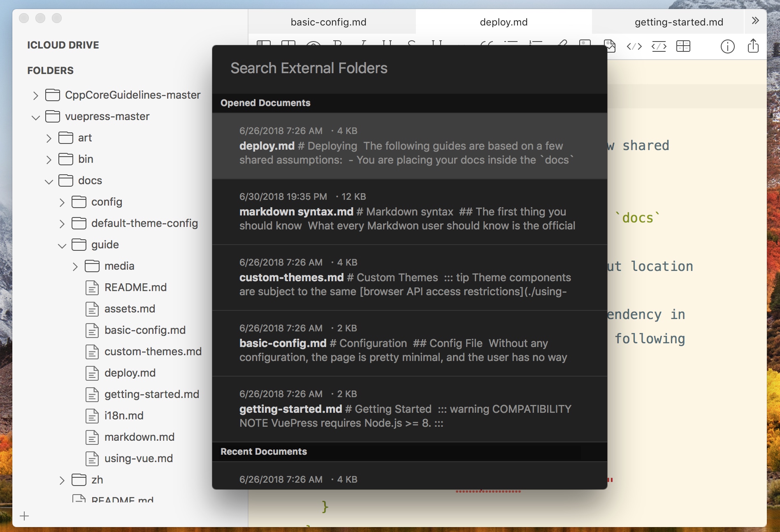Toggle the bulleted list formatting

[511, 45]
